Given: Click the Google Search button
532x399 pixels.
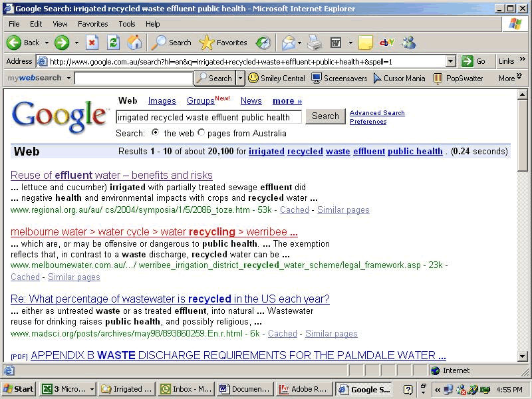Looking at the screenshot, I should pyautogui.click(x=325, y=116).
